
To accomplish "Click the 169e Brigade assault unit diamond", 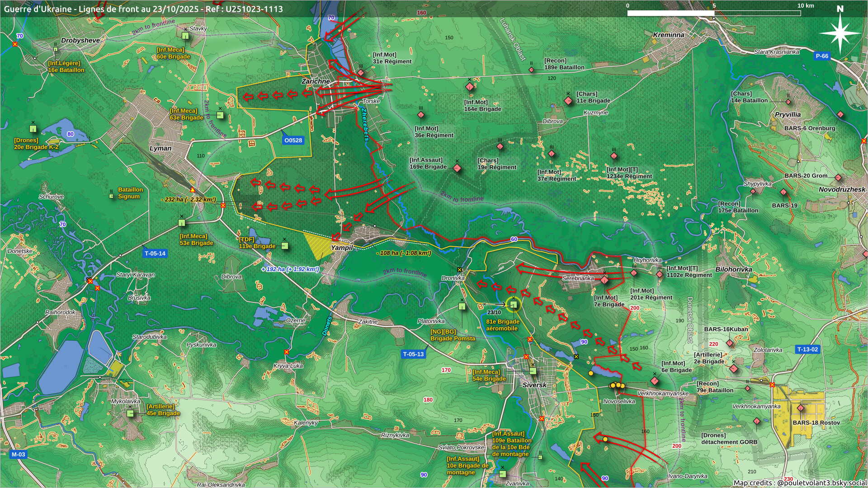I will click(457, 169).
